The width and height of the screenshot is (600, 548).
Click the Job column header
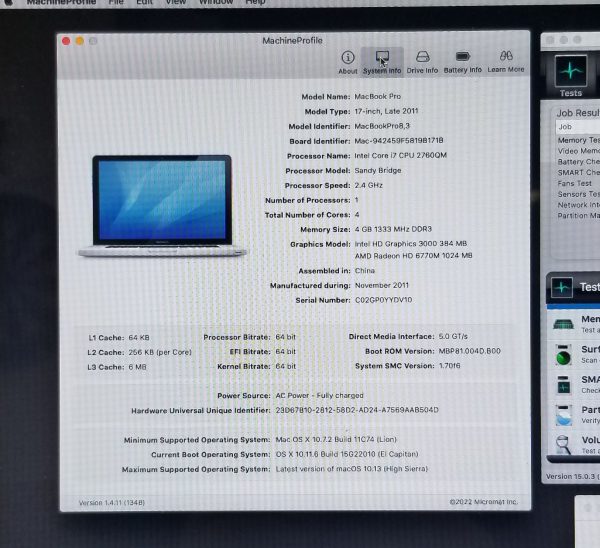click(x=570, y=127)
